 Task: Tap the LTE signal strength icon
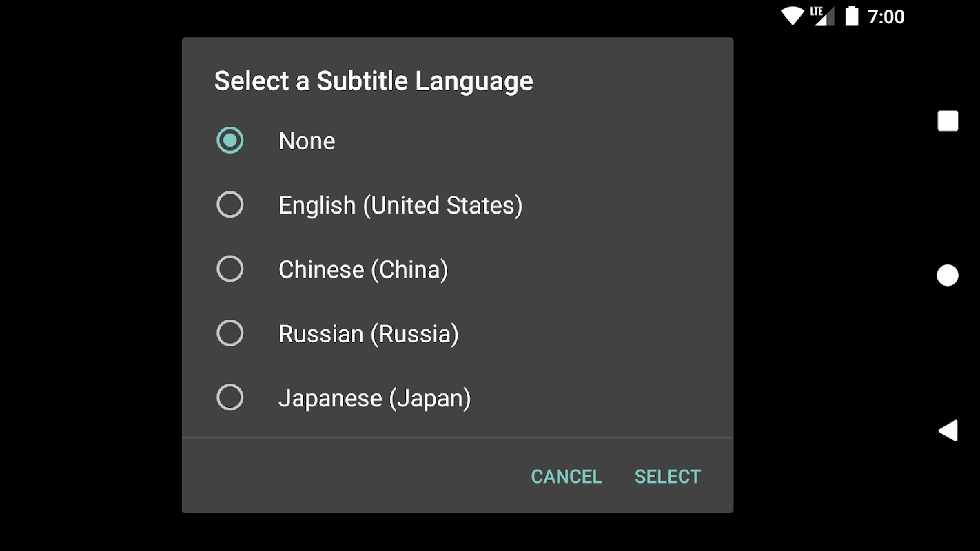[822, 16]
